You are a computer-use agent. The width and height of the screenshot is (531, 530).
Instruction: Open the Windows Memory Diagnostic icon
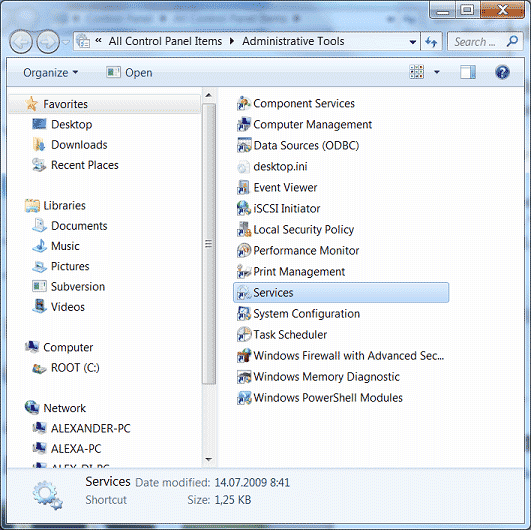coord(244,376)
